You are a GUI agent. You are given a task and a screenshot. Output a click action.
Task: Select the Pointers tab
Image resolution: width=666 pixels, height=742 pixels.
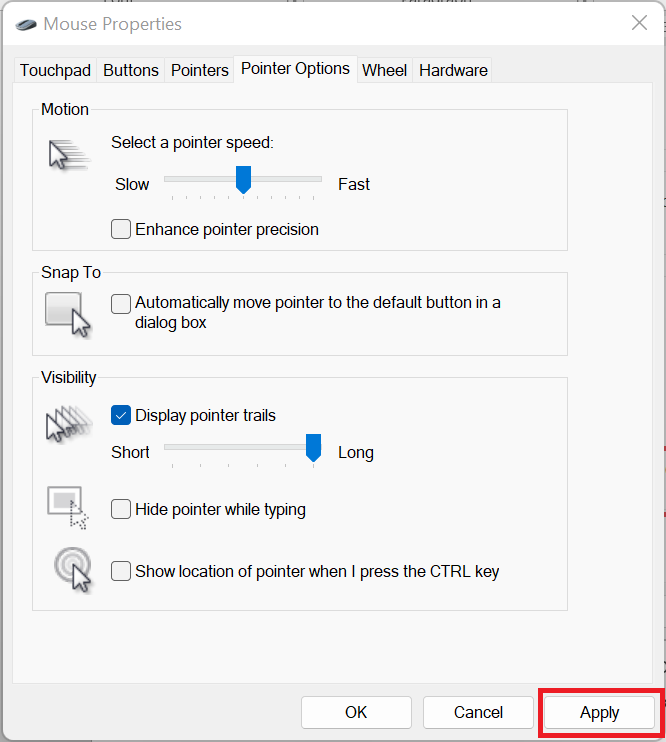pyautogui.click(x=200, y=70)
